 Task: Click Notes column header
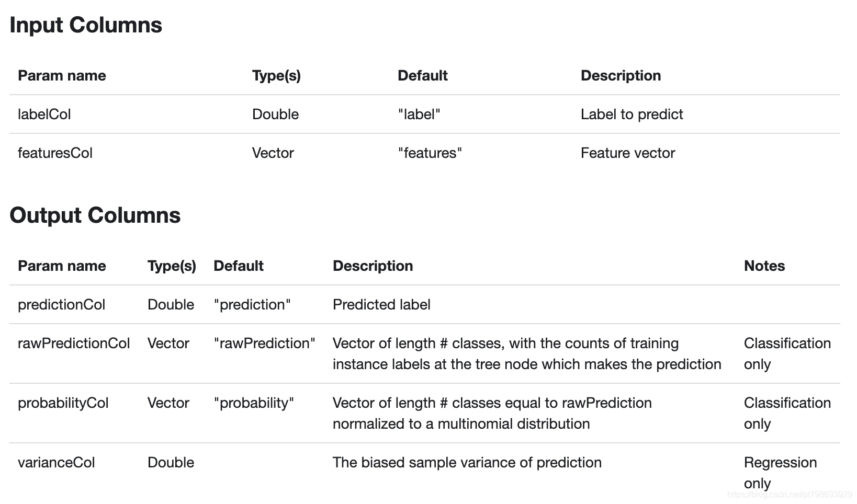764,266
